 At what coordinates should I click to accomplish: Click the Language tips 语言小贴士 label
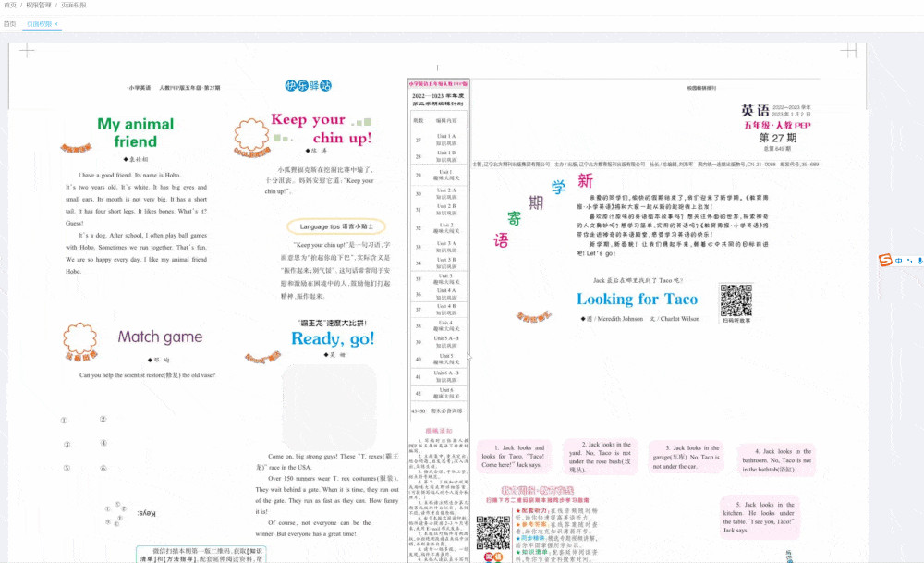(x=336, y=226)
